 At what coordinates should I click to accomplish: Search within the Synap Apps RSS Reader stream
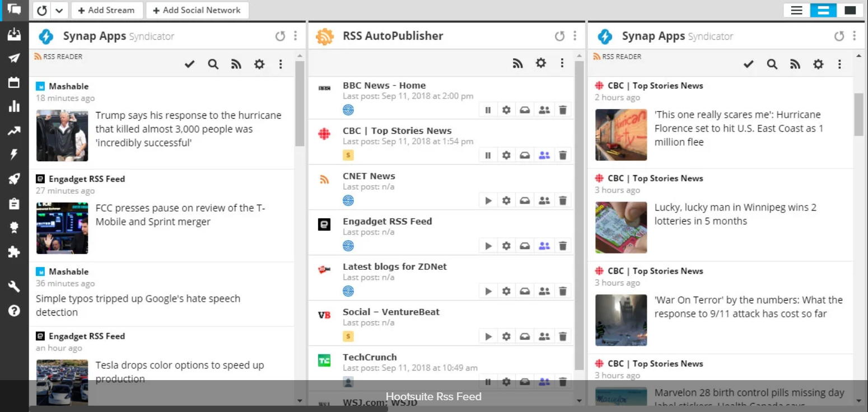tap(213, 64)
